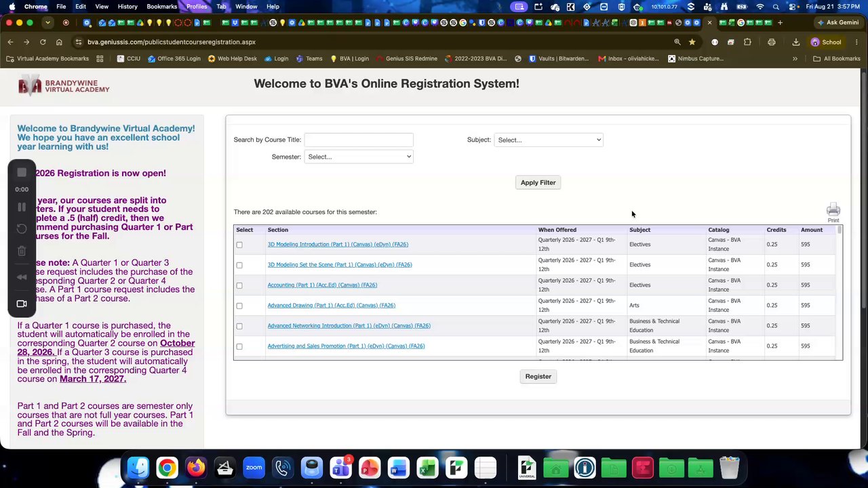Open the Subject dropdown
The width and height of the screenshot is (868, 488).
point(548,140)
